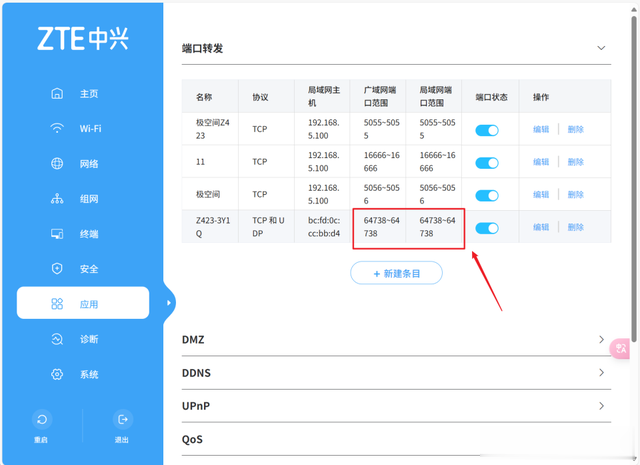Click the arrow beside the 应用 menu

click(169, 303)
